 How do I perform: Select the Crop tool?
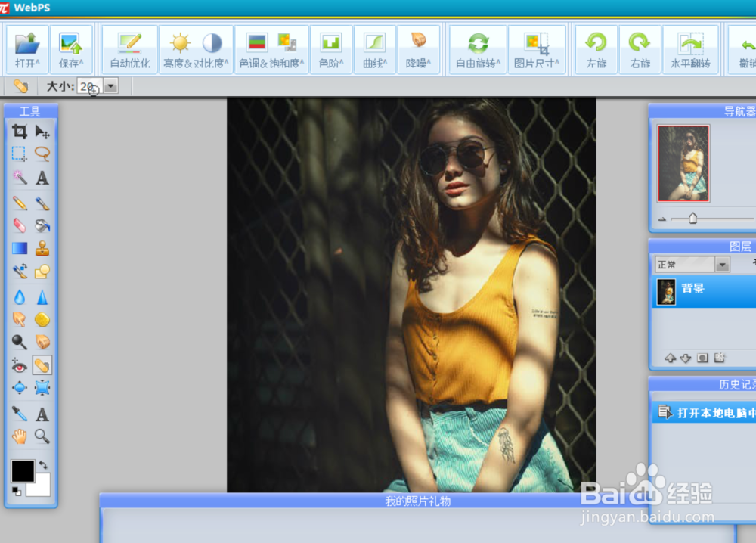20,131
